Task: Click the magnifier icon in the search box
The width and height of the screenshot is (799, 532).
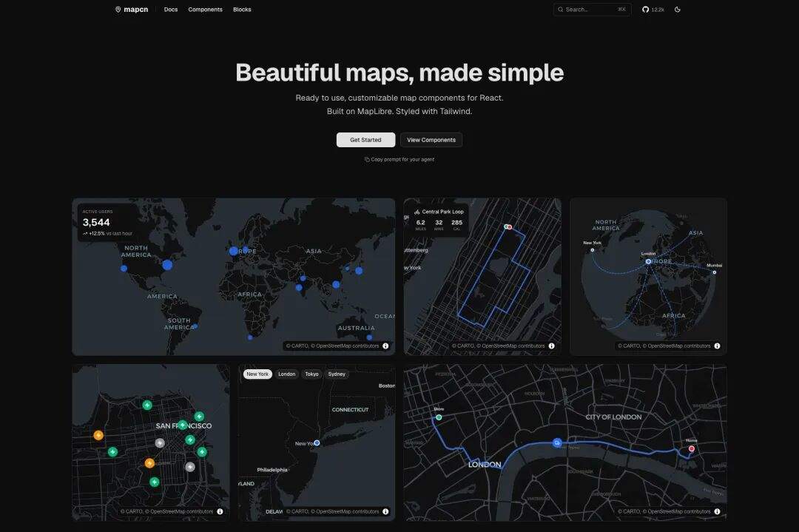Action: point(561,10)
